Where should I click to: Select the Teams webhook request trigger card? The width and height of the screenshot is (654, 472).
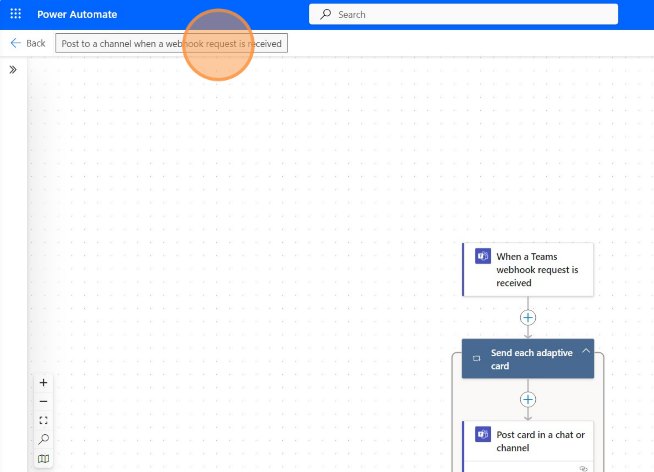point(528,269)
